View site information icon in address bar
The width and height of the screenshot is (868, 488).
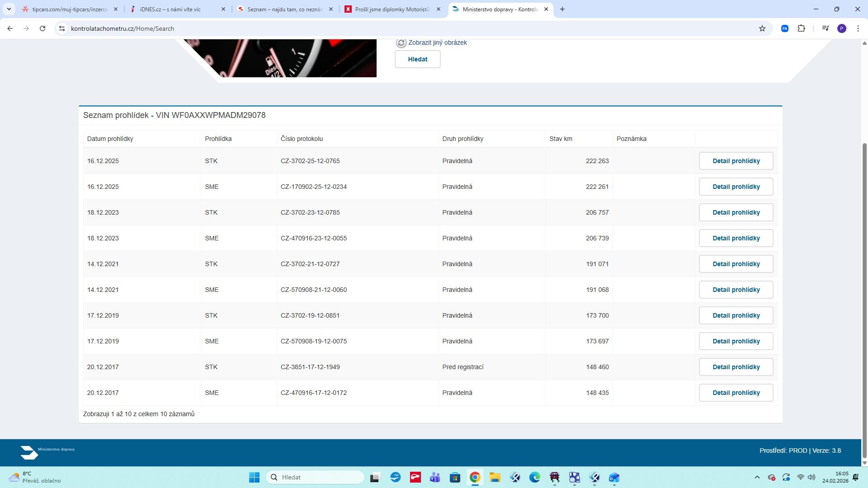[62, 28]
